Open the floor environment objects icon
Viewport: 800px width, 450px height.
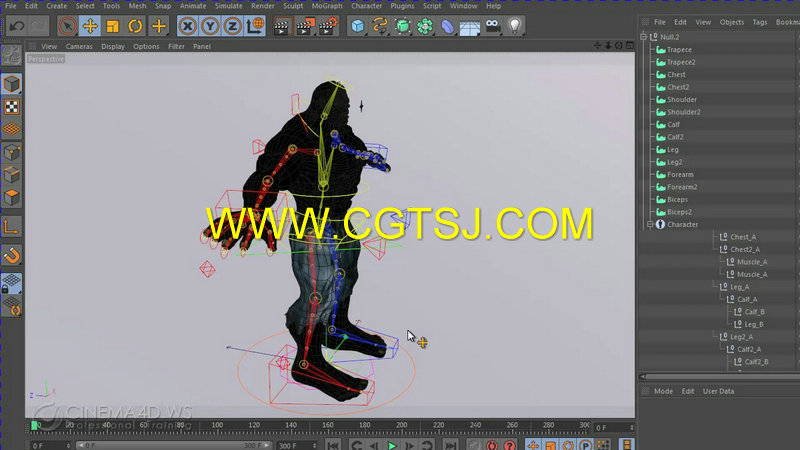(470, 26)
